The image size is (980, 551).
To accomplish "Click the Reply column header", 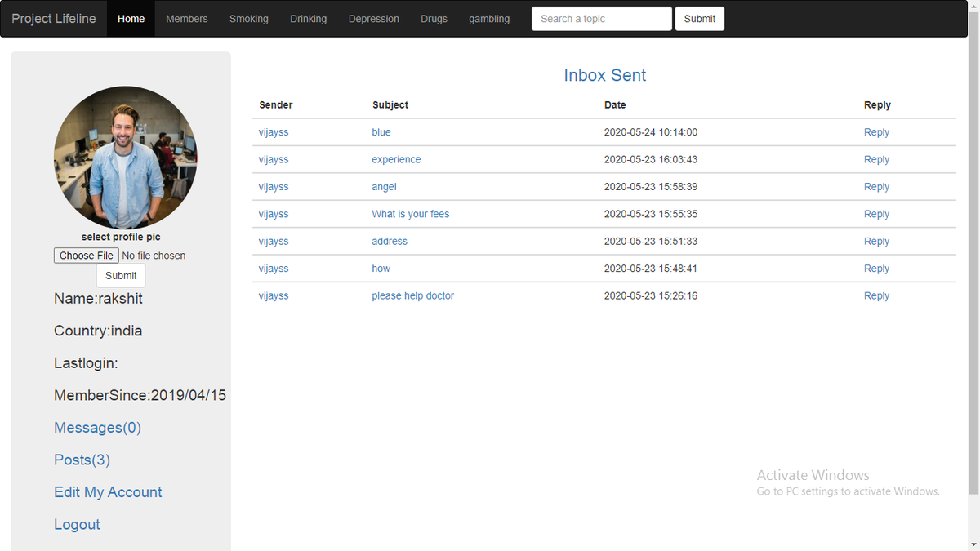I will click(x=877, y=105).
